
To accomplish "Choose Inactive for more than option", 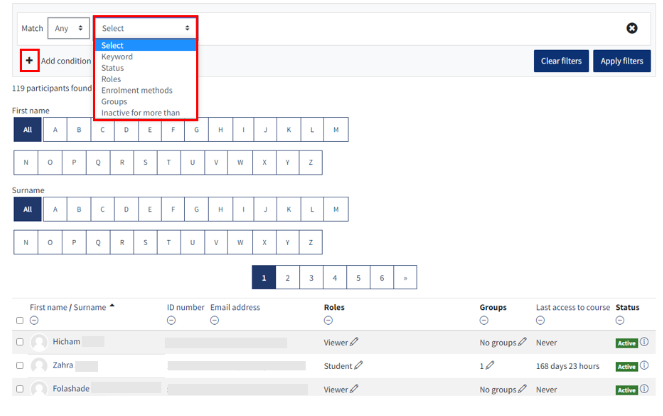I will 140,113.
